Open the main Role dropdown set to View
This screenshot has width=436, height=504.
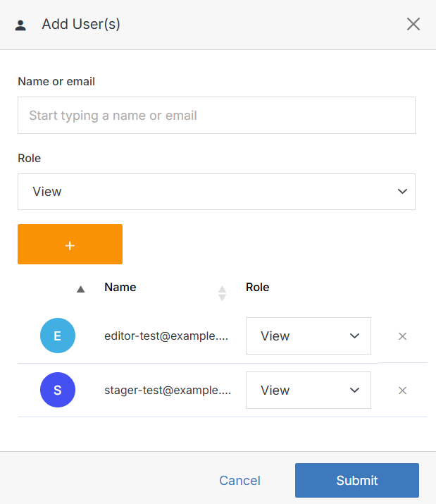(x=216, y=192)
